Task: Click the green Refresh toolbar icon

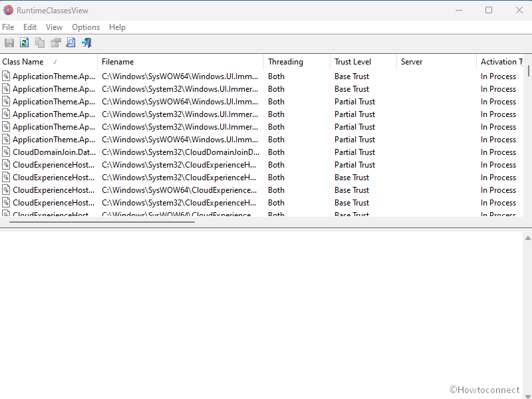Action: (x=25, y=43)
